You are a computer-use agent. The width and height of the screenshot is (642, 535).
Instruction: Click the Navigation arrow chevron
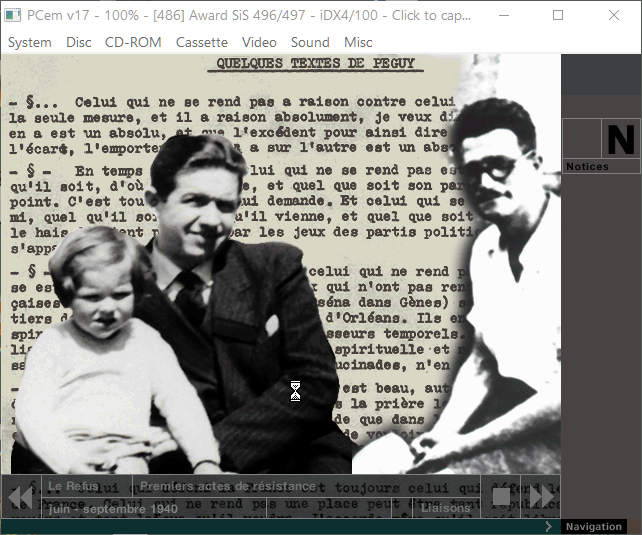pos(549,526)
